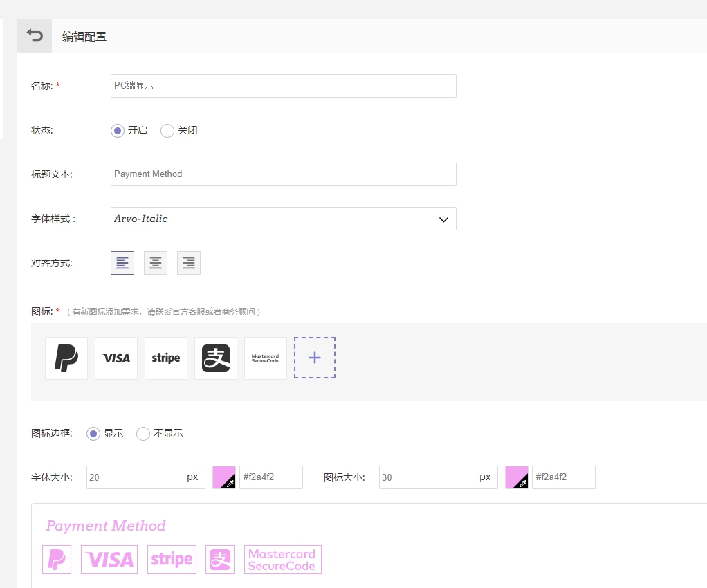
Task: Select the VISA icon tile
Action: click(116, 358)
